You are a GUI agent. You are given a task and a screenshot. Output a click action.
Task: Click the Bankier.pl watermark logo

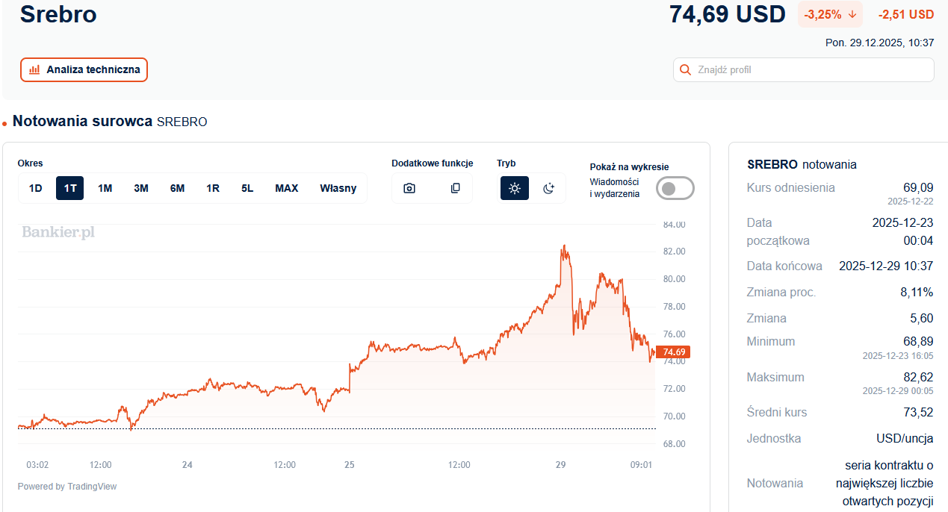coord(58,232)
